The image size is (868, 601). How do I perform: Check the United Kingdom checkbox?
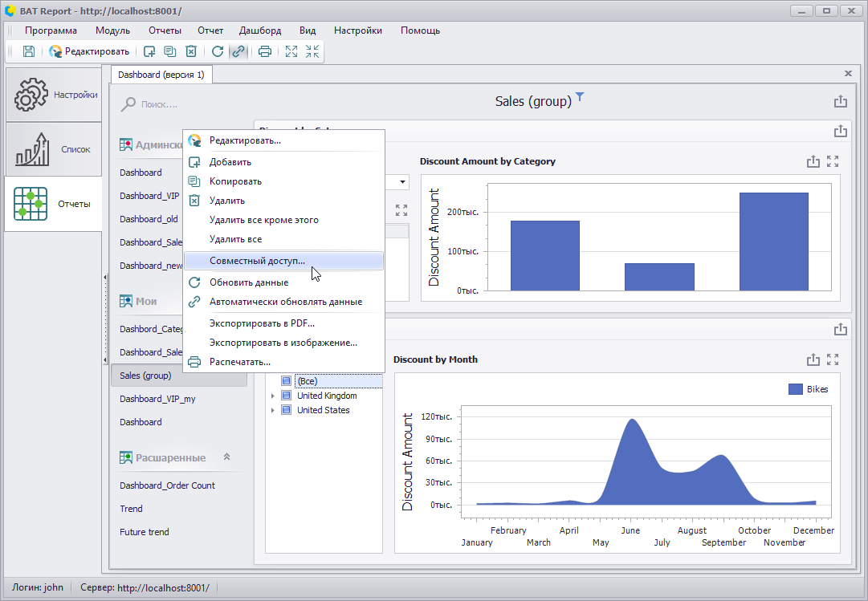(286, 395)
